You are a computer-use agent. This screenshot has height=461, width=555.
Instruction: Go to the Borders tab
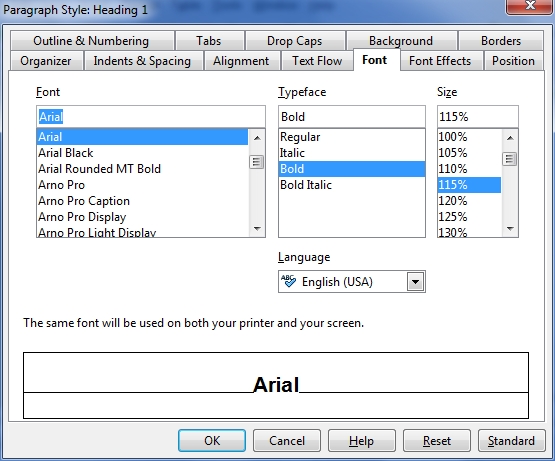pyautogui.click(x=501, y=41)
